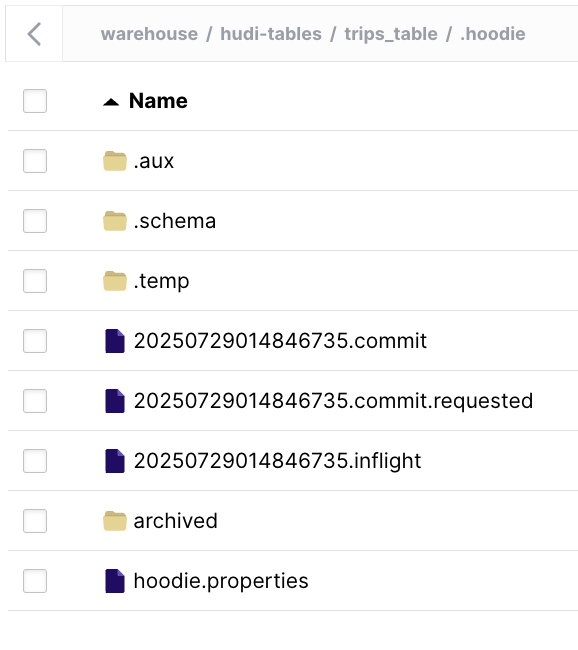Screen dimensions: 578x650
Task: Sort by the Name column header
Action: coord(158,101)
